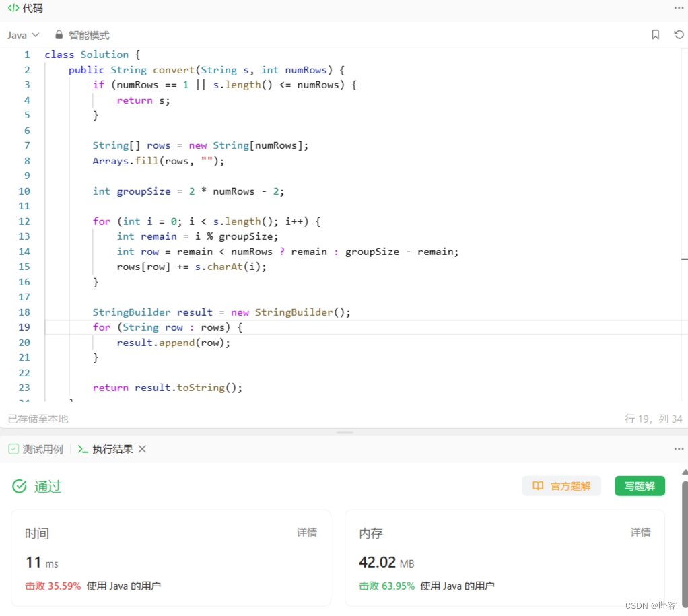
Task: Click line number 19 in gutter
Action: pos(24,327)
